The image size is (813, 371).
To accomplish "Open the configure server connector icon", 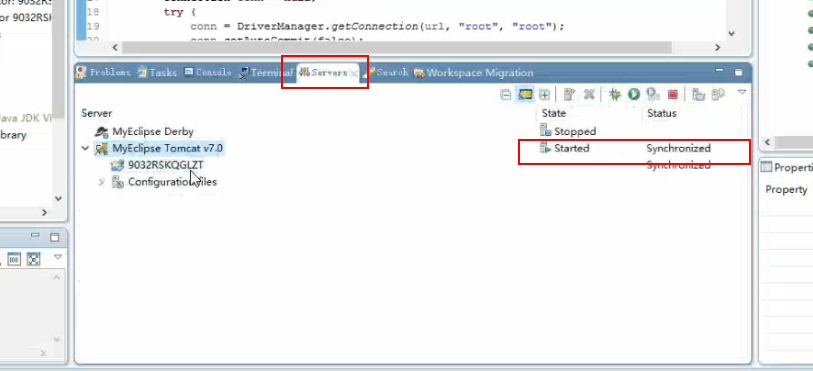I will click(x=569, y=94).
